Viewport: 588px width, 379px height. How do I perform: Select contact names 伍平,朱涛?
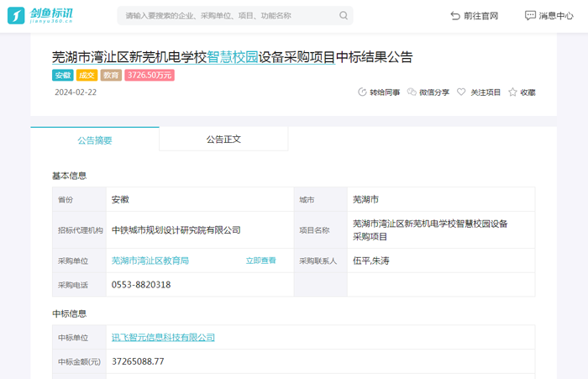[x=371, y=261]
